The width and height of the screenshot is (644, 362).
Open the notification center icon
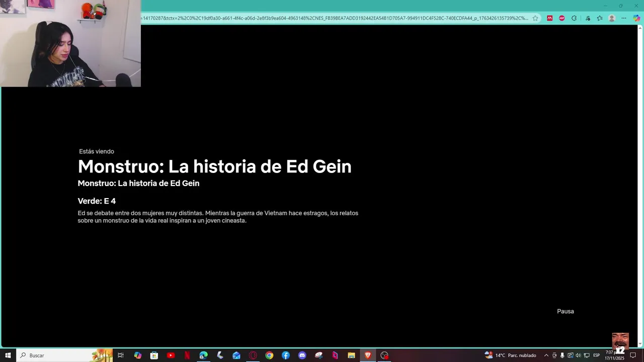(x=633, y=355)
